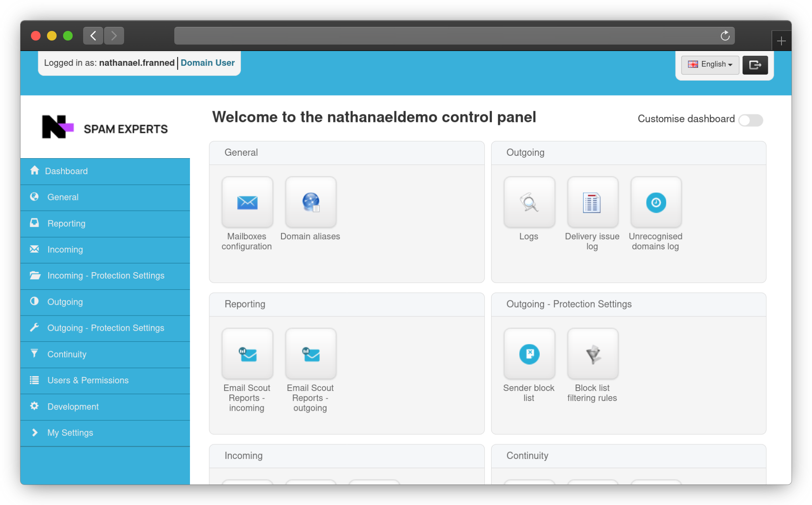Expand My Settings in sidebar
812x505 pixels.
(70, 433)
